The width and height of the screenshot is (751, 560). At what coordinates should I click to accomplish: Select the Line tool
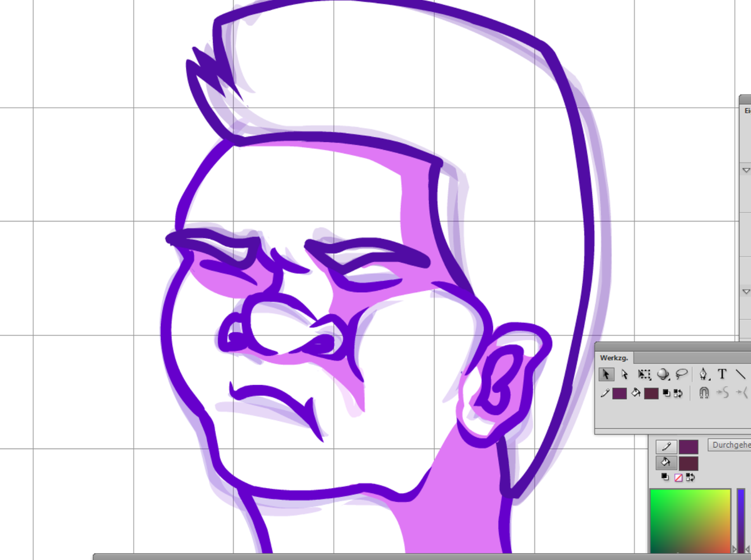[741, 374]
